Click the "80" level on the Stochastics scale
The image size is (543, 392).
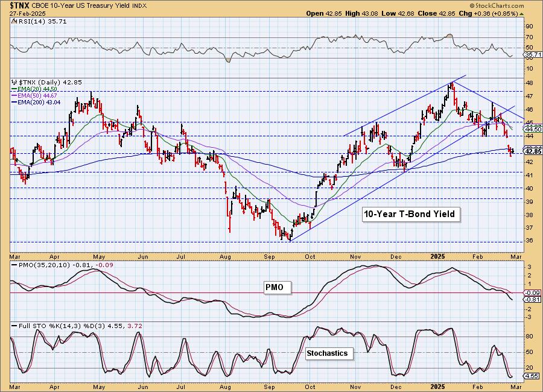530,337
